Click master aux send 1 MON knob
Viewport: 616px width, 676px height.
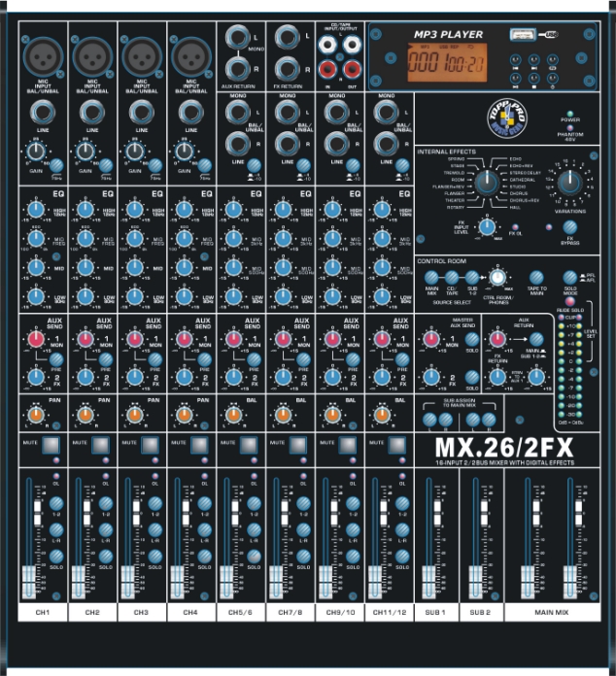tap(431, 339)
